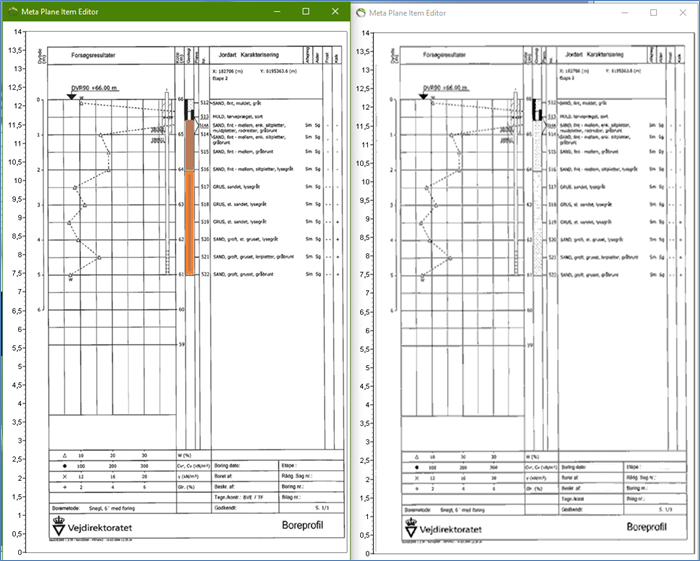Click the title text of the green left window
700x561 pixels.
[x=60, y=12]
